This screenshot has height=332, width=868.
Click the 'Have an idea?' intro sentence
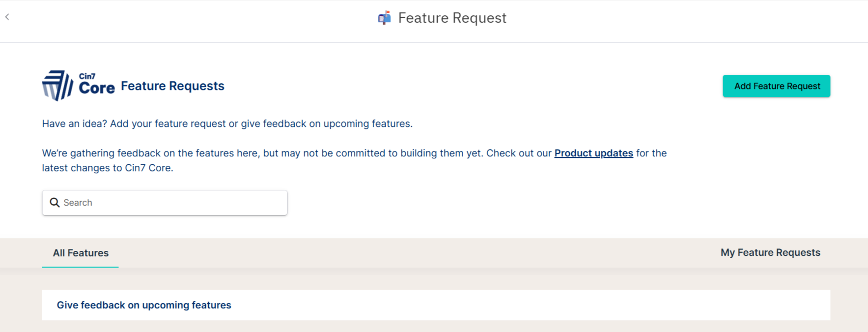(x=227, y=123)
